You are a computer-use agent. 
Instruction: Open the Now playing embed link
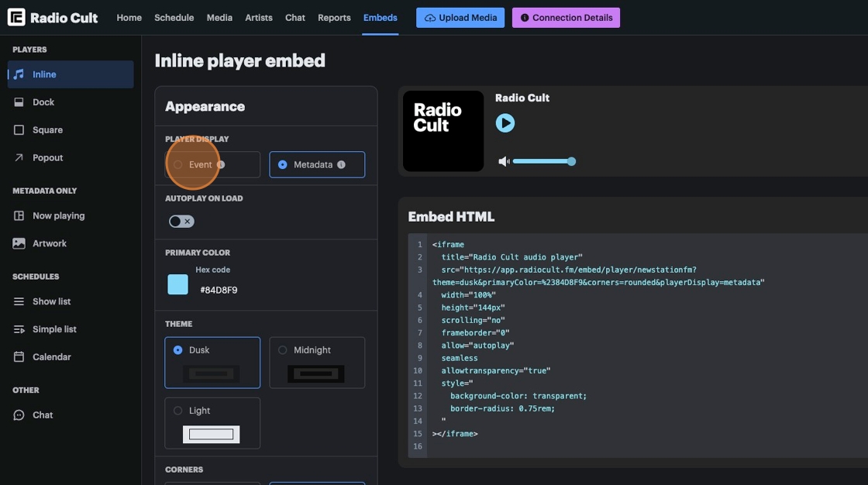pyautogui.click(x=71, y=215)
